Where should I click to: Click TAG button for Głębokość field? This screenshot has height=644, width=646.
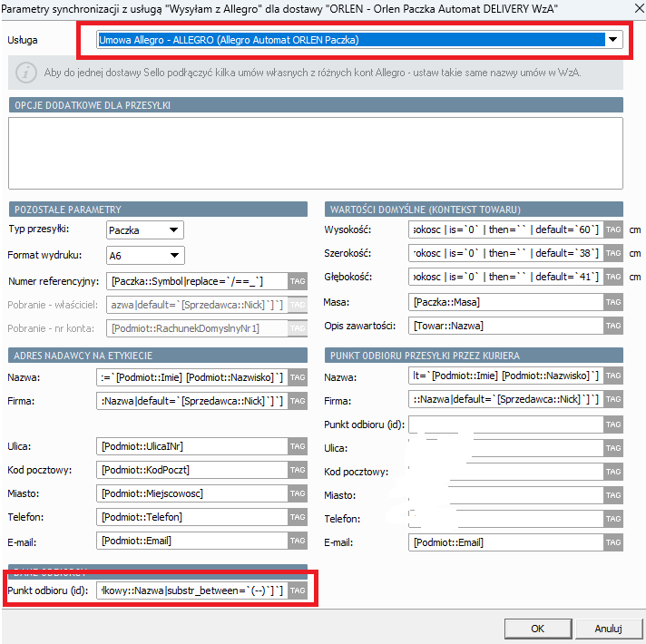tap(613, 277)
